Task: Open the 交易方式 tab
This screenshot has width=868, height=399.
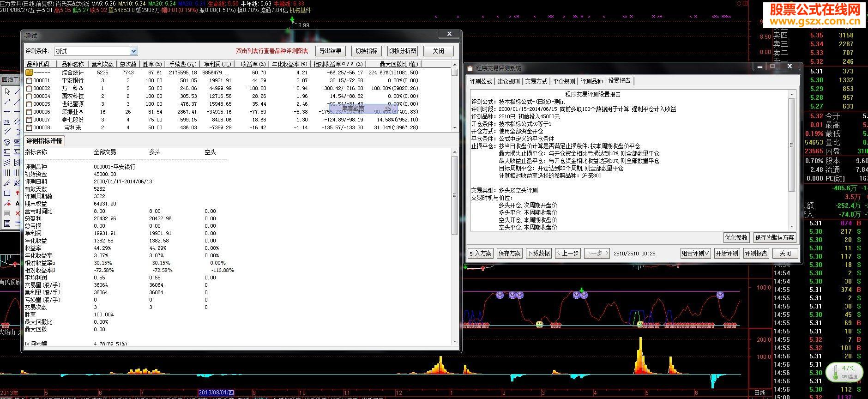Action: [x=536, y=81]
